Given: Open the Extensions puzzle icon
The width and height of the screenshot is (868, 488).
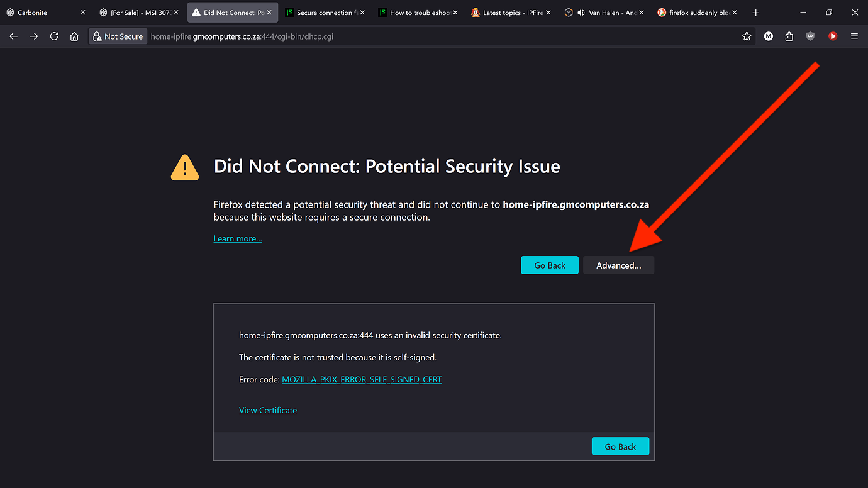Looking at the screenshot, I should pyautogui.click(x=789, y=36).
